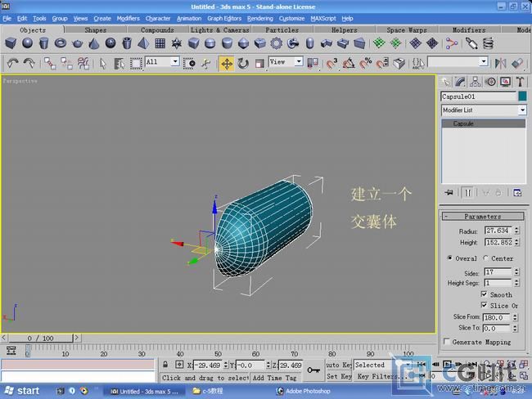The width and height of the screenshot is (532, 399).
Task: Toggle Percent Snap icon
Action: 365,64
